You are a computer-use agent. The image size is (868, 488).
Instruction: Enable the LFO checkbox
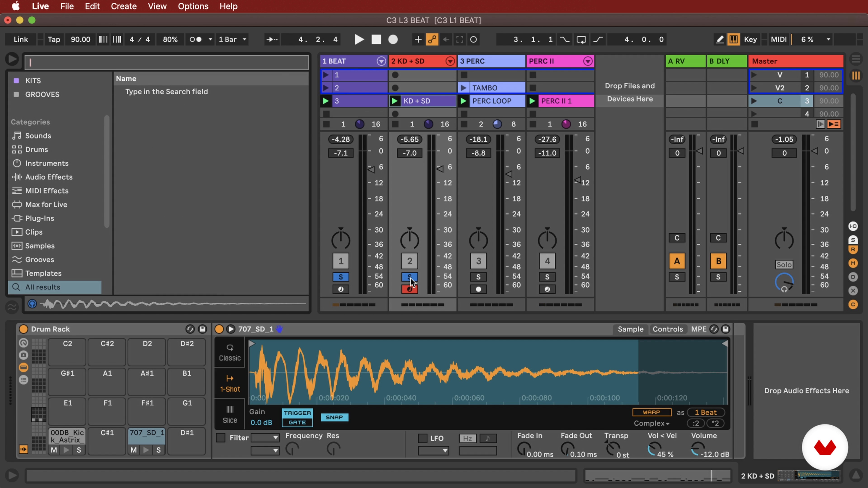click(422, 439)
